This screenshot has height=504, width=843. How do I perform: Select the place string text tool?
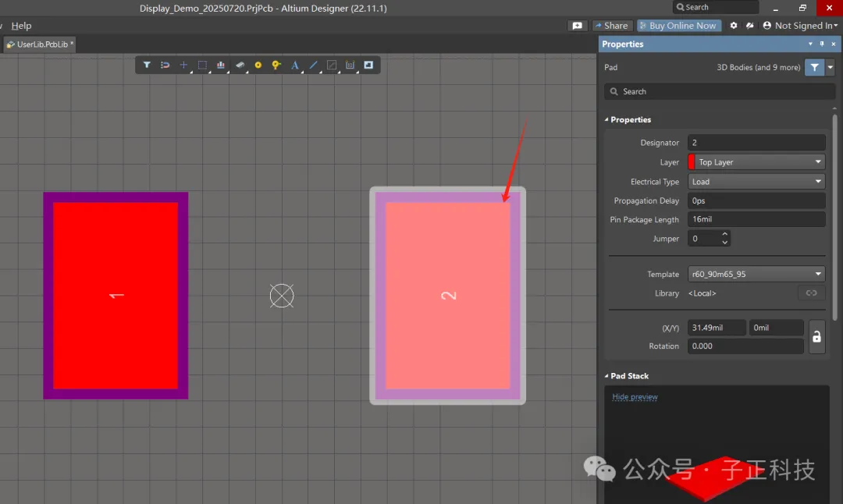[295, 65]
